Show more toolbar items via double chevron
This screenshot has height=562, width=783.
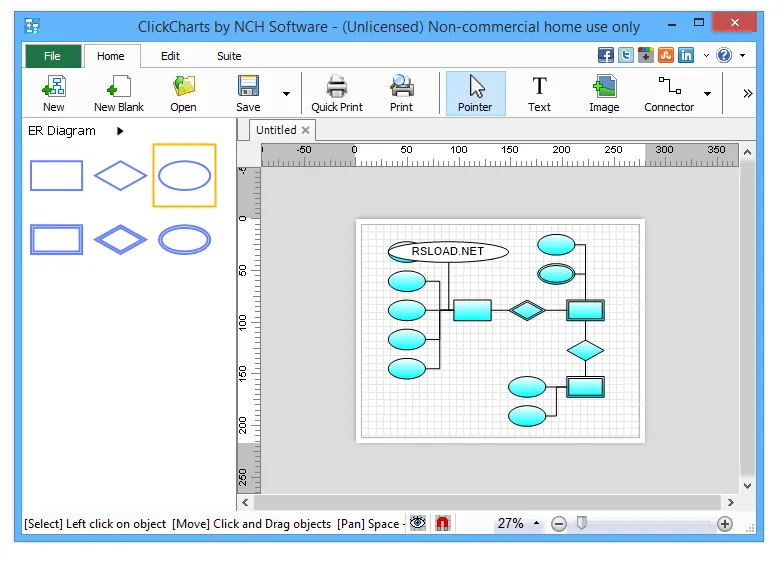coord(748,93)
